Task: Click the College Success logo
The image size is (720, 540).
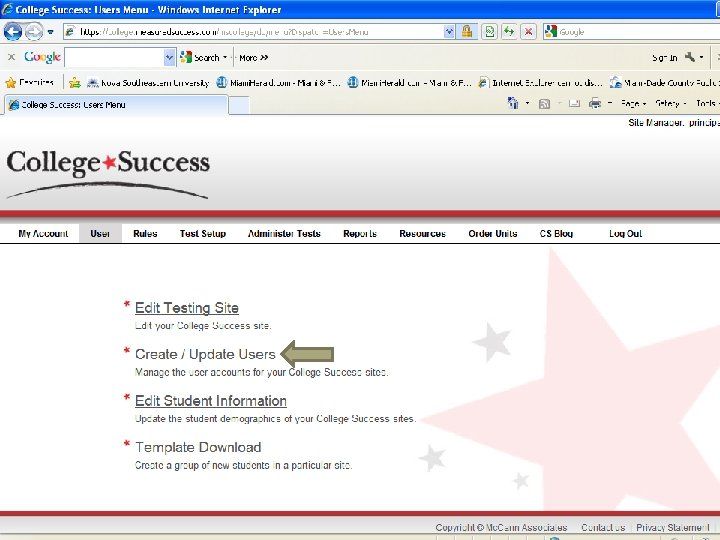Action: pos(108,173)
